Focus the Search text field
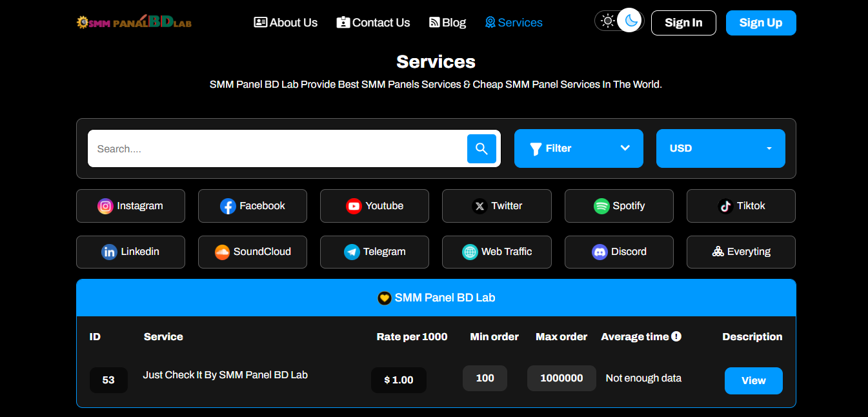The image size is (868, 417). 278,149
